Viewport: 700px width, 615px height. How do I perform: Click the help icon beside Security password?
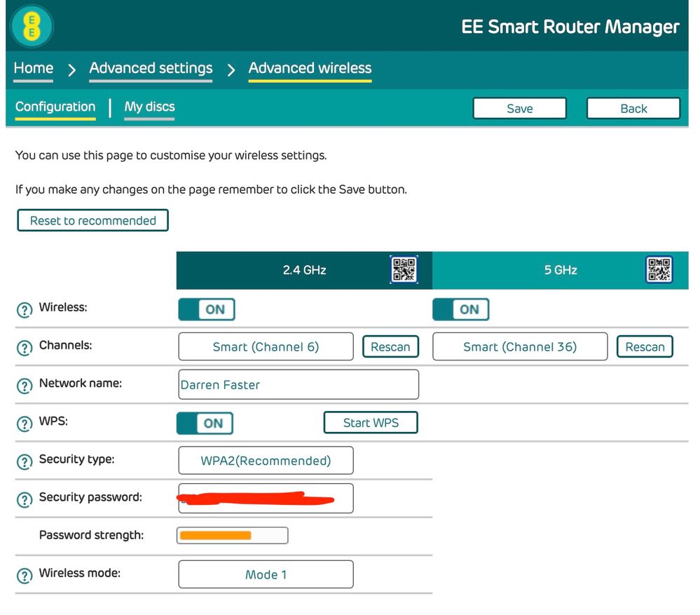click(25, 499)
